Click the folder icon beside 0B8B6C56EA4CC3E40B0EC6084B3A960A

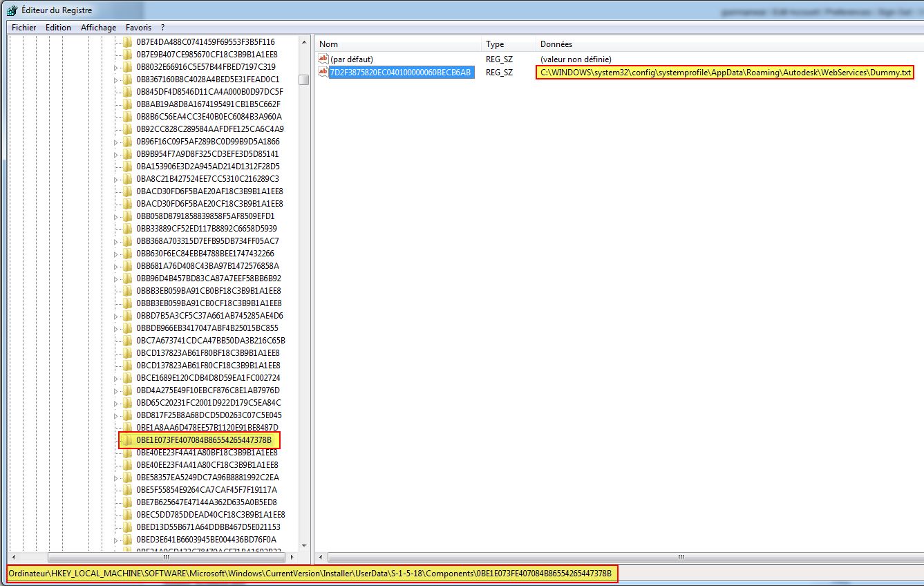coord(127,117)
